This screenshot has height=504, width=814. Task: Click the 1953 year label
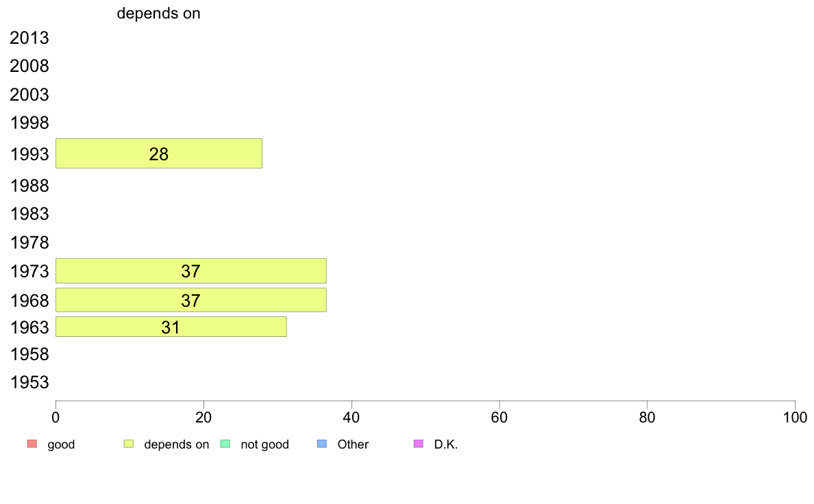pyautogui.click(x=29, y=383)
